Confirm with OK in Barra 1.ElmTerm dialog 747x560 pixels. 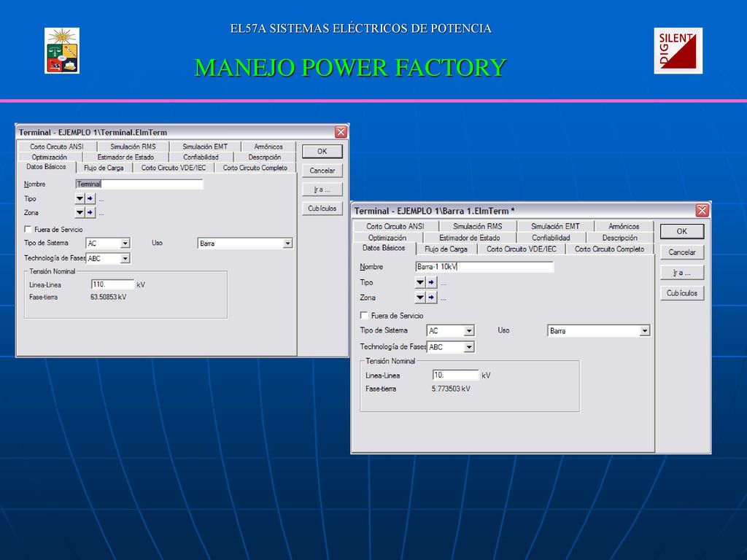[x=682, y=231]
